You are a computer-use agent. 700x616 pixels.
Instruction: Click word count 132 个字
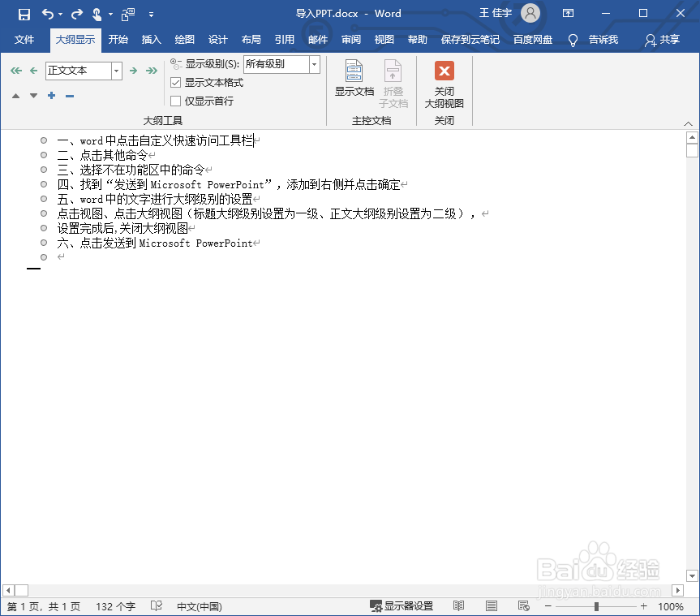[x=115, y=606]
